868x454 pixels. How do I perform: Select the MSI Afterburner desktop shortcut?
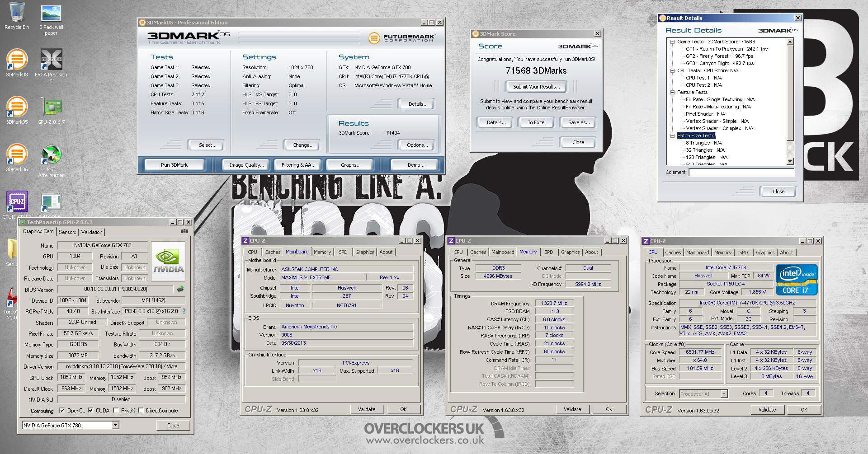coord(51,161)
